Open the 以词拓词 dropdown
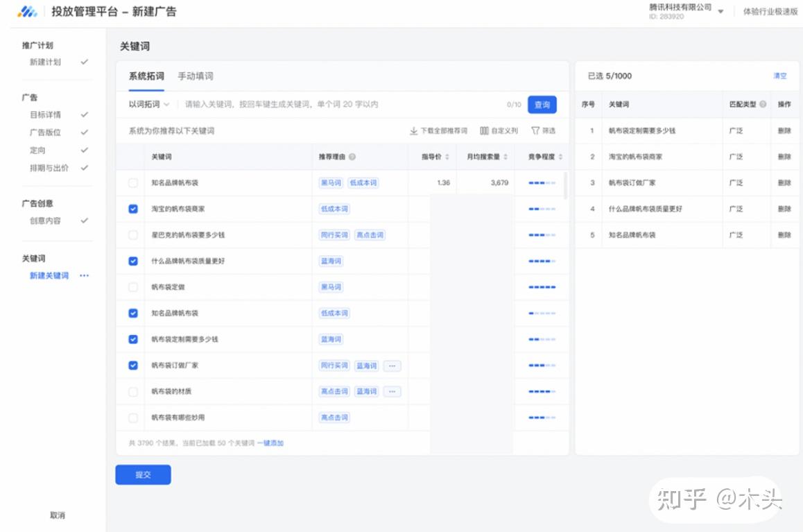Image resolution: width=803 pixels, height=532 pixels. pos(148,105)
